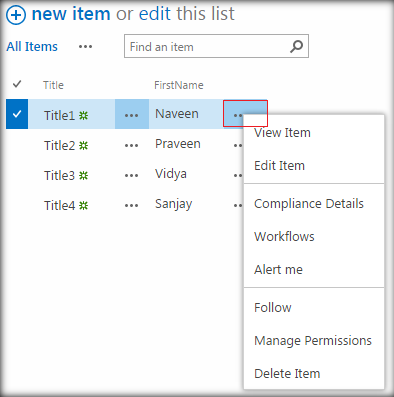Screen dimensions: 394x397
Task: Open the All Items view link
Action: pyautogui.click(x=32, y=47)
